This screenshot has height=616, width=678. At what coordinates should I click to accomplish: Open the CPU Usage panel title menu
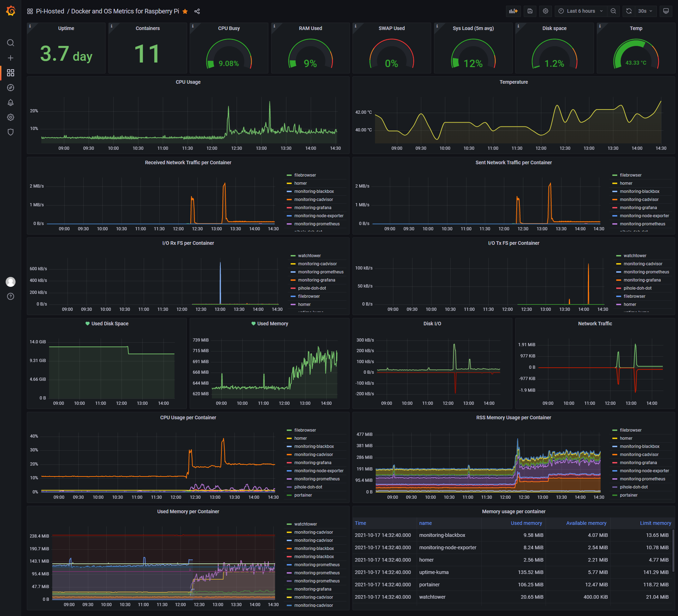click(x=188, y=82)
